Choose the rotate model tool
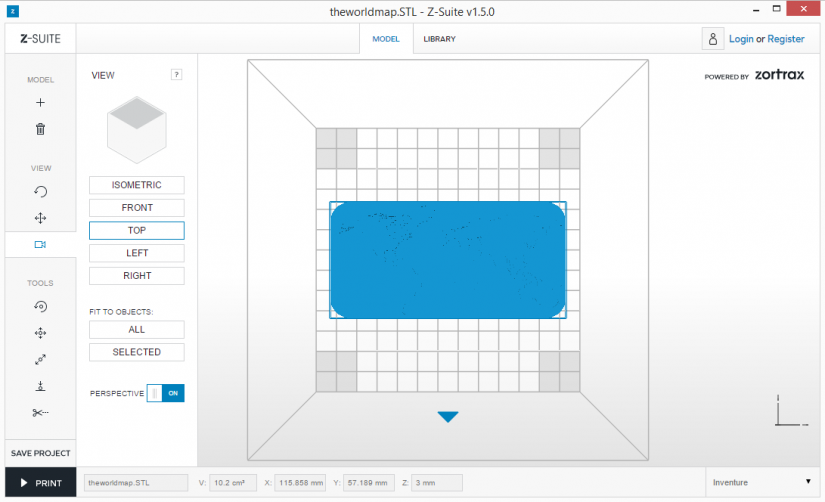Viewport: 825px width, 502px height. tap(41, 306)
